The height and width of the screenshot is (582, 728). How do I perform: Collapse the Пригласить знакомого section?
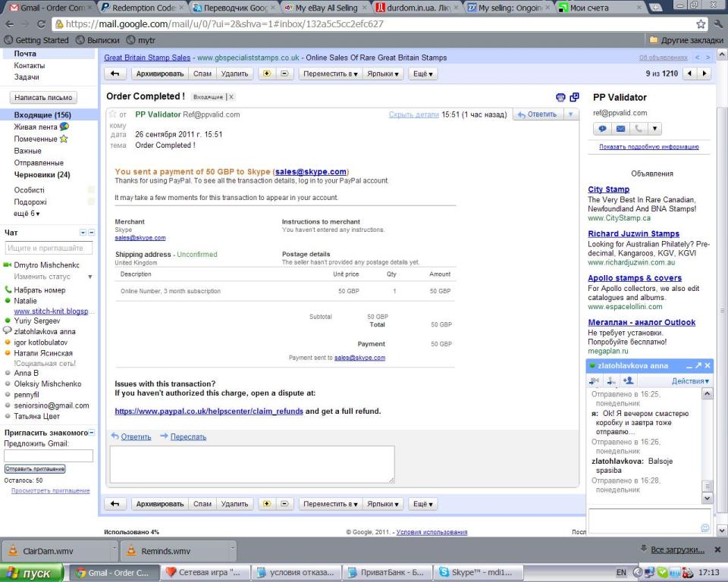click(92, 433)
